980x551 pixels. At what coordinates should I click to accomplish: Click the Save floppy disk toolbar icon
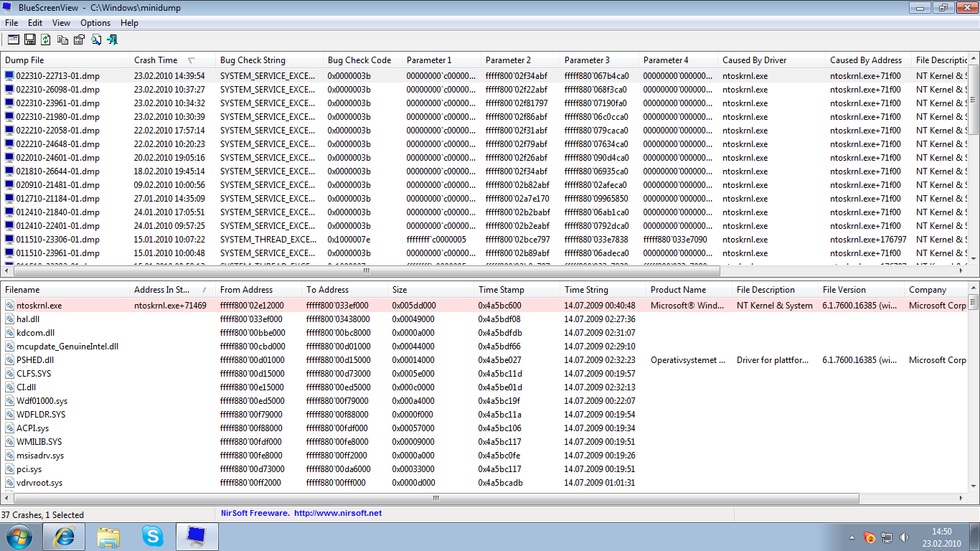tap(30, 39)
